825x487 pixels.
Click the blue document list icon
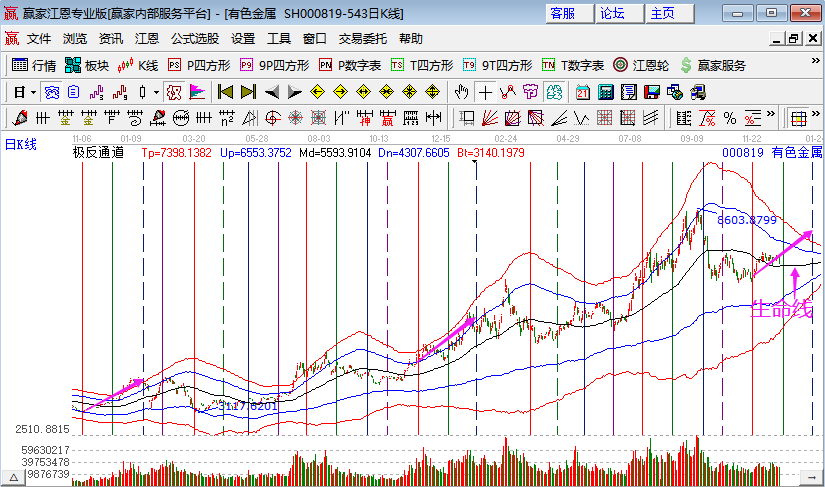pos(74,93)
